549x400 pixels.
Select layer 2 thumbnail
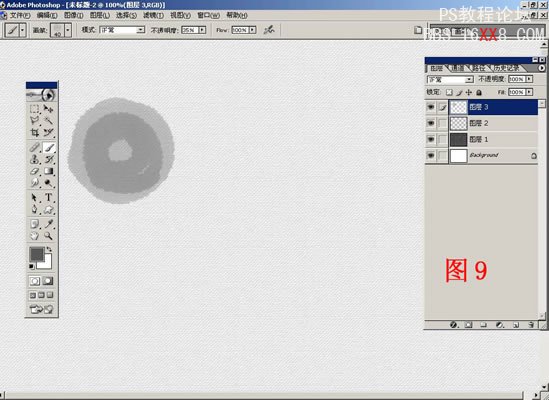click(x=458, y=123)
